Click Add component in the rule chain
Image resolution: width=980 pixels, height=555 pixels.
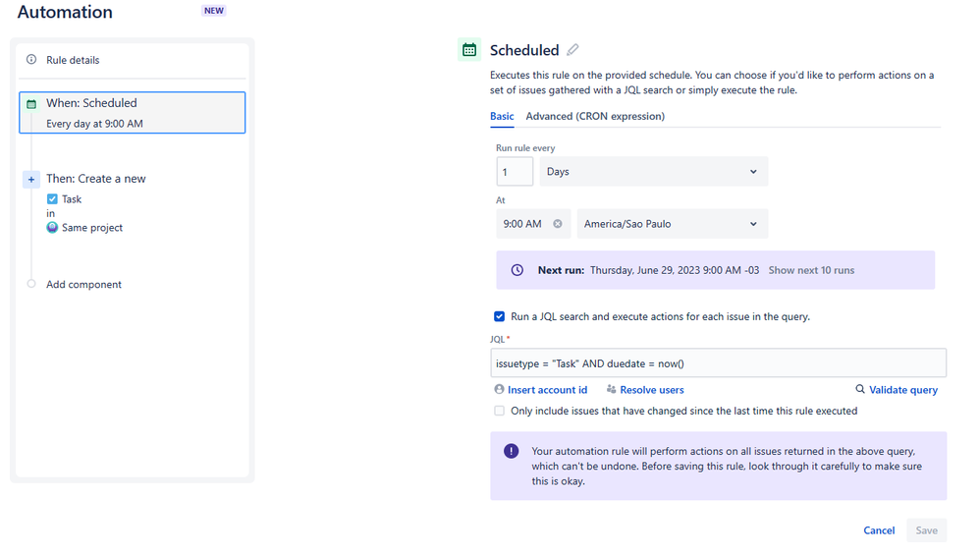point(83,284)
